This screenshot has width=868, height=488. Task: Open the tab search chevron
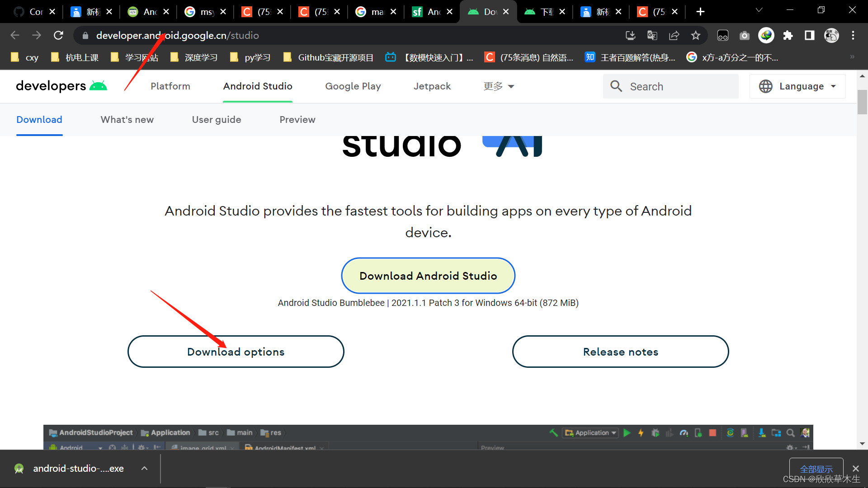point(759,10)
